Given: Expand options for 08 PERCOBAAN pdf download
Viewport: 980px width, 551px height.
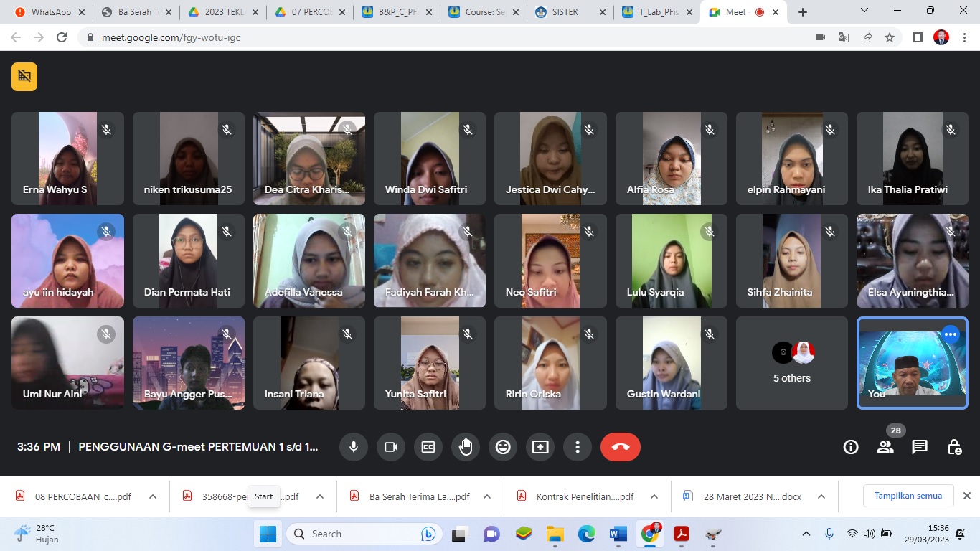Looking at the screenshot, I should (153, 496).
